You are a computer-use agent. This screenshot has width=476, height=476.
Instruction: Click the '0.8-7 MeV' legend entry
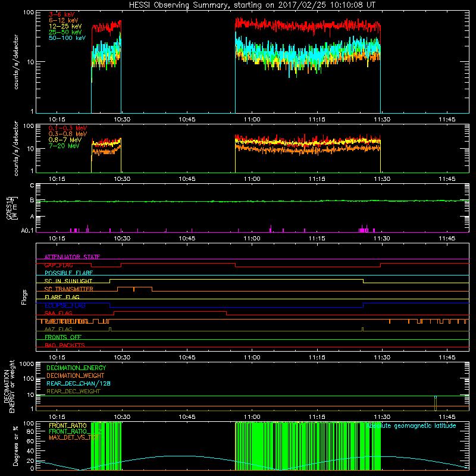pos(65,140)
